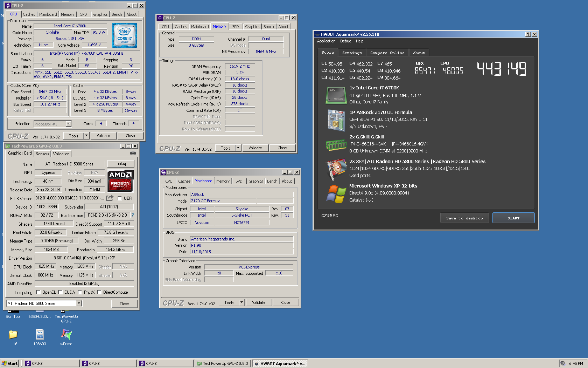588x368 pixels.
Task: Open the ATI Radeon HD 5800 Series GPU selector dropdown
Action: point(79,304)
